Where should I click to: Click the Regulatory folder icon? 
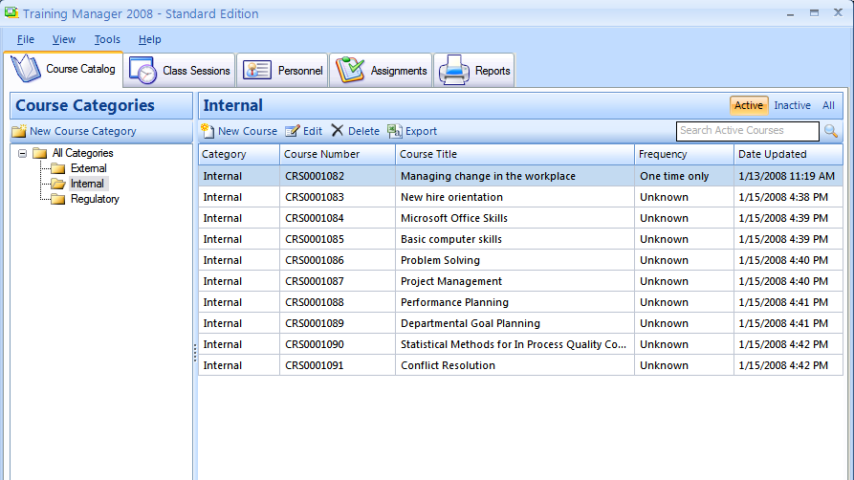[x=58, y=199]
